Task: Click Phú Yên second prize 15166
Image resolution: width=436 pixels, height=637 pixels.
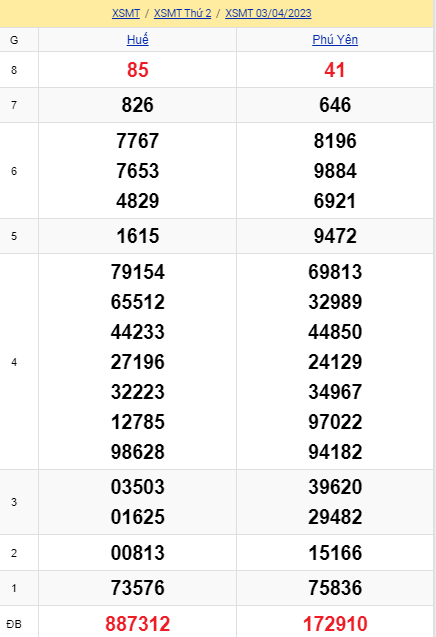Action: 335,553
